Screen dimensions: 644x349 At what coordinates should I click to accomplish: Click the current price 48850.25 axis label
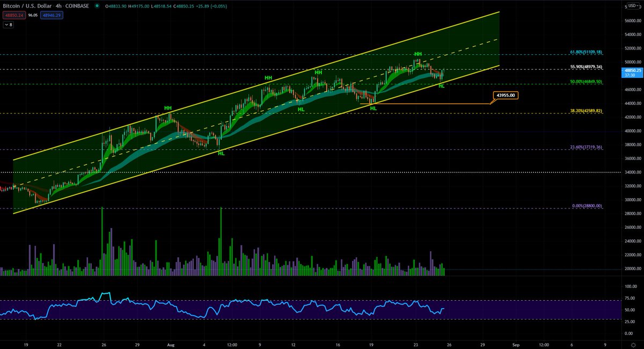pos(633,72)
